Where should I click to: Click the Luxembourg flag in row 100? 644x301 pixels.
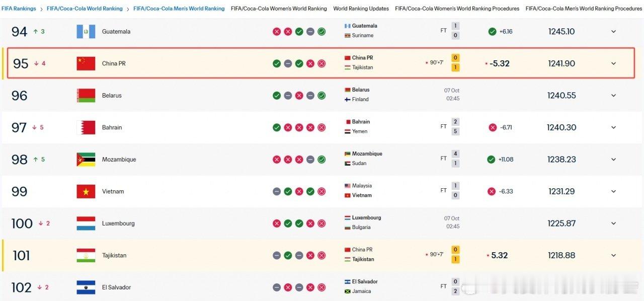point(86,223)
